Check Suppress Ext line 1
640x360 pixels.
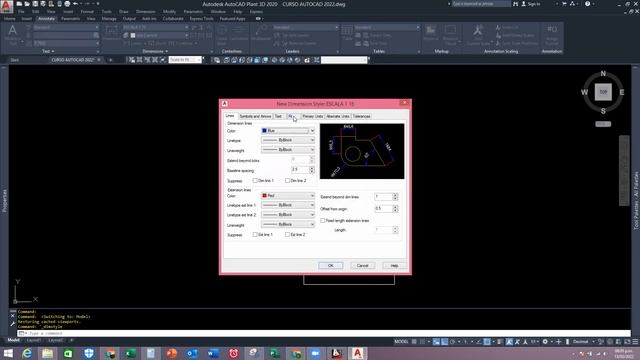[x=255, y=235]
